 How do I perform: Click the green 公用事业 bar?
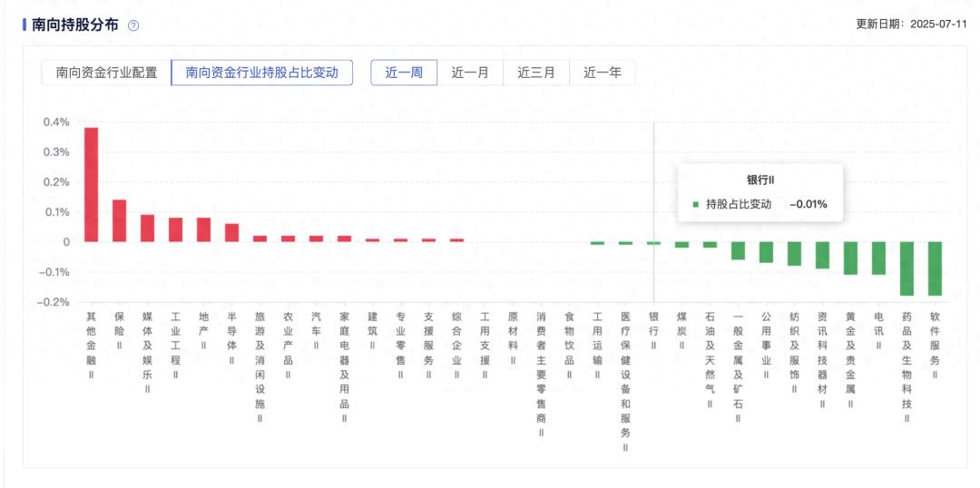766,252
